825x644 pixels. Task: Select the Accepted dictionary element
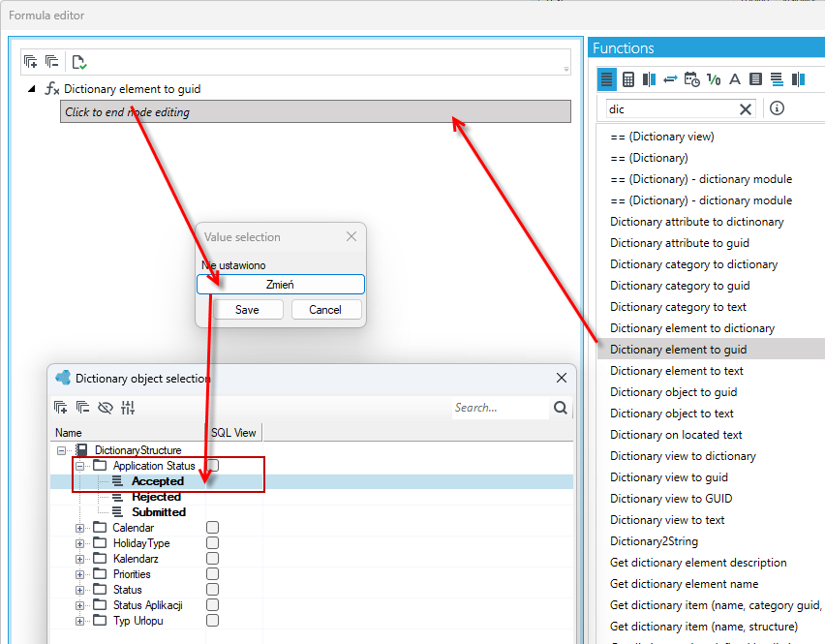click(x=157, y=481)
